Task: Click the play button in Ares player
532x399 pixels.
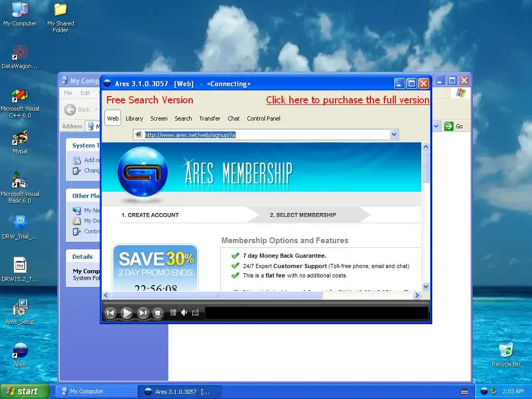Action: (127, 313)
